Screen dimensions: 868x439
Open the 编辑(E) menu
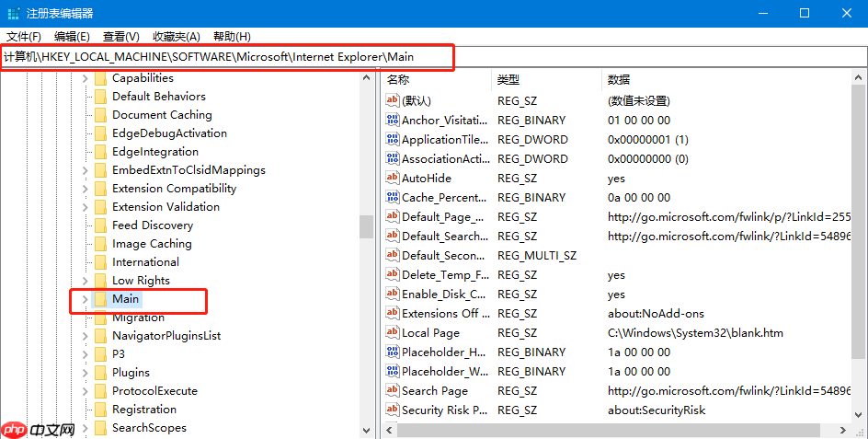click(x=72, y=37)
